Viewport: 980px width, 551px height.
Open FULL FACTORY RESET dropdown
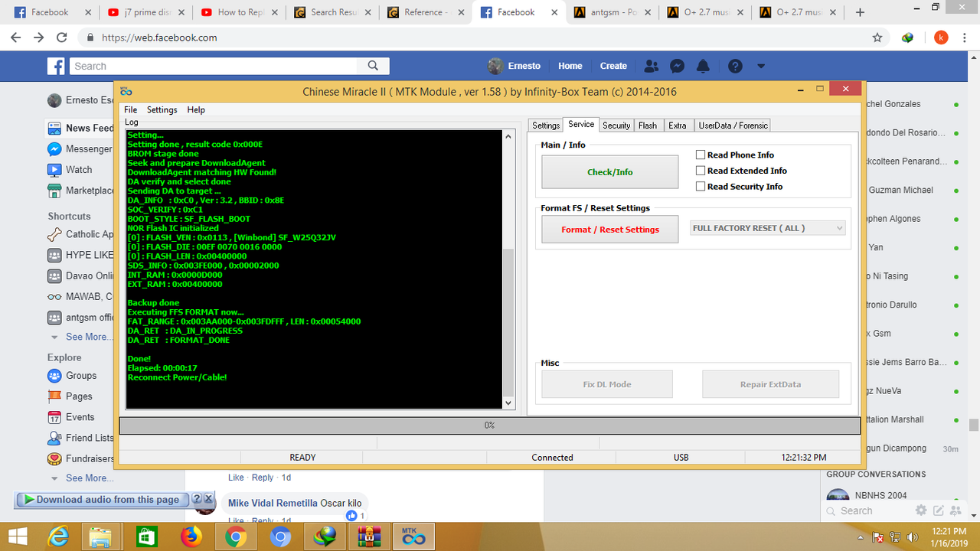(767, 228)
